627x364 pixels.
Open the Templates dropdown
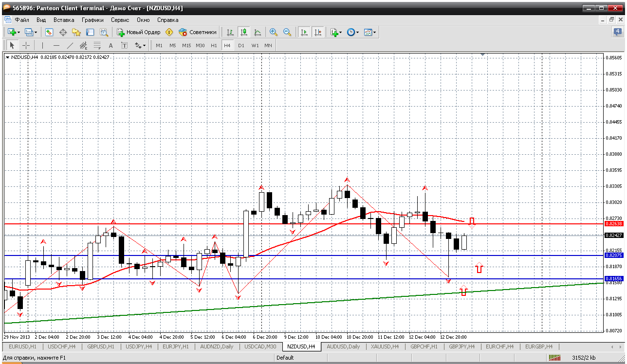coord(370,32)
